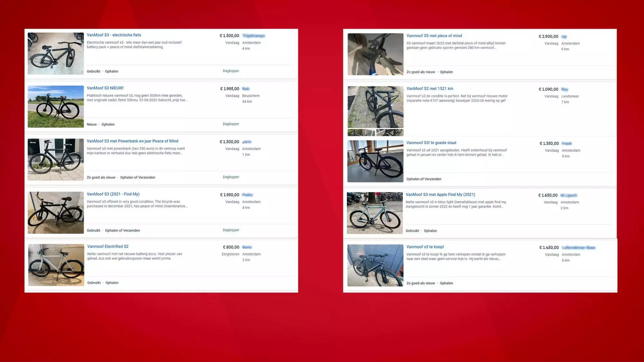Click Dagtopper label on 'VanMoof S3 - electrische fiets' row

[231, 71]
